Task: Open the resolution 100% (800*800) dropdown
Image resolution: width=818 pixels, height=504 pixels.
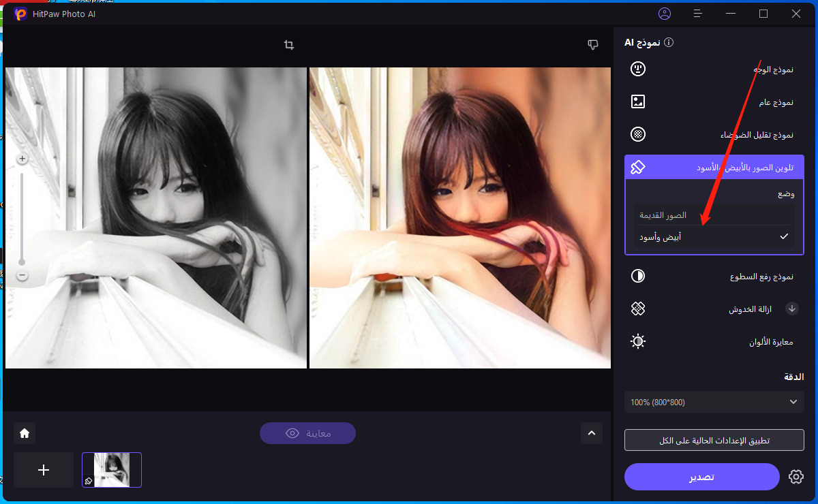Action: pos(713,402)
